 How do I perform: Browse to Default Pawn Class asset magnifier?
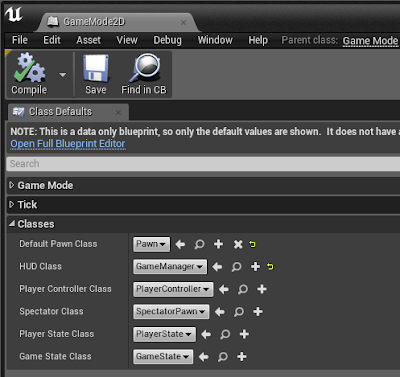[x=199, y=244]
